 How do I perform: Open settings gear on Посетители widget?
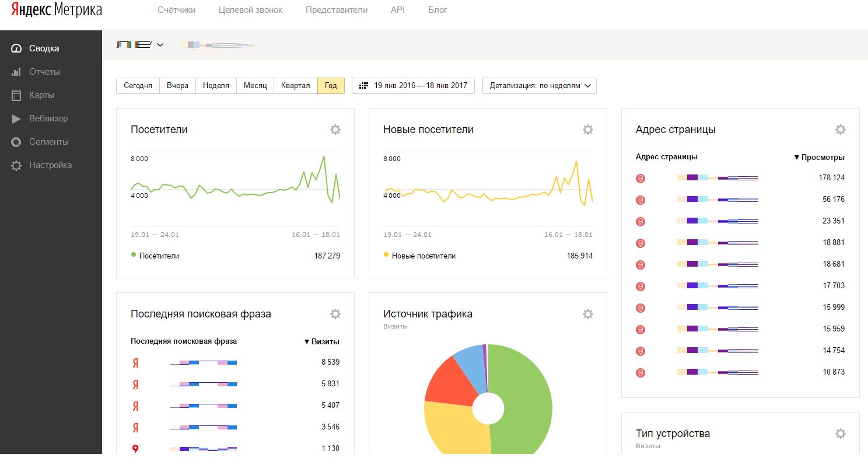[x=335, y=130]
